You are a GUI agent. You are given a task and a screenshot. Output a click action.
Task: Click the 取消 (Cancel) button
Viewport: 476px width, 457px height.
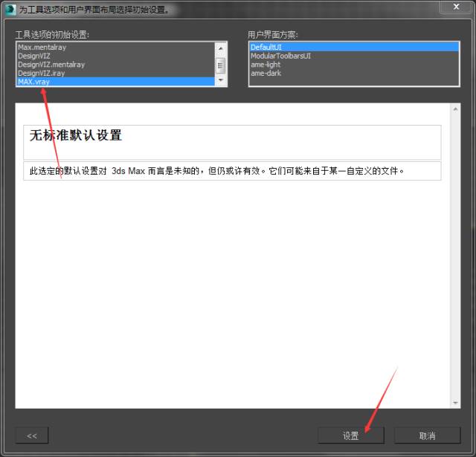[x=427, y=435]
